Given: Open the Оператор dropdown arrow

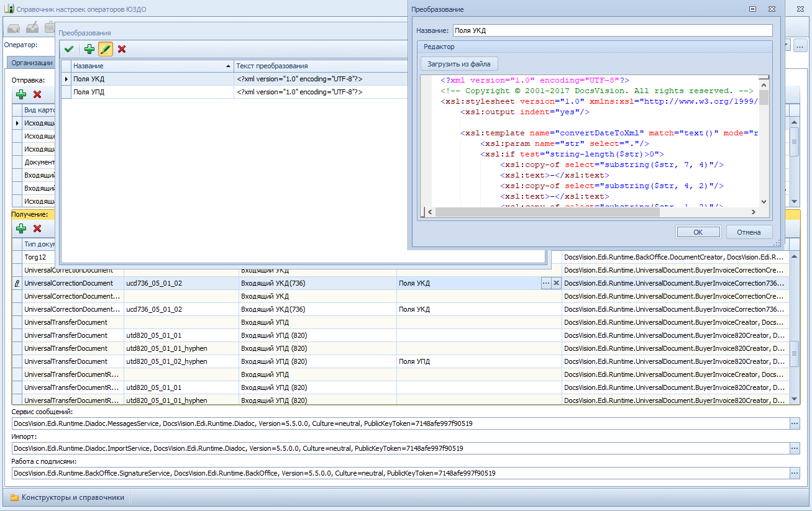Looking at the screenshot, I should 787,45.
